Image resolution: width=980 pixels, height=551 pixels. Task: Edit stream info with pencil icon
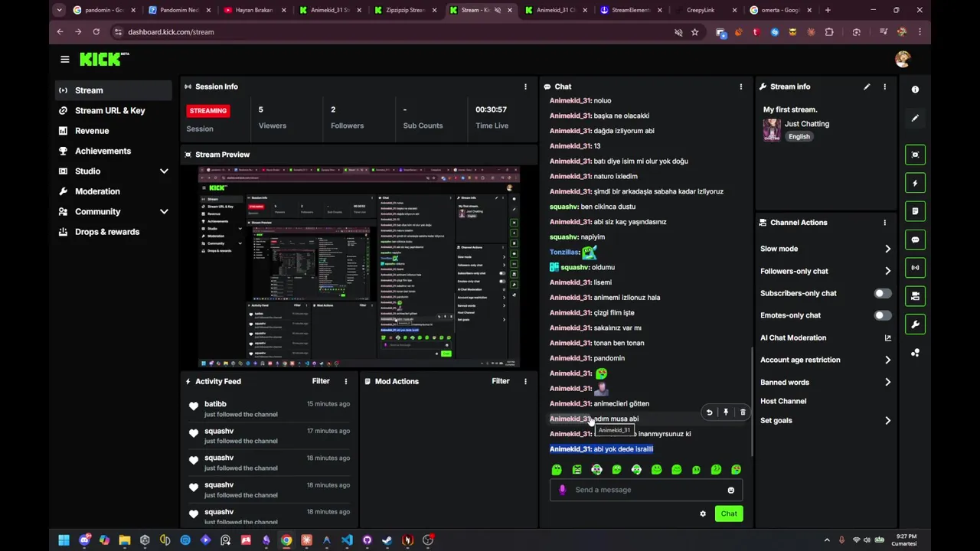tap(867, 86)
